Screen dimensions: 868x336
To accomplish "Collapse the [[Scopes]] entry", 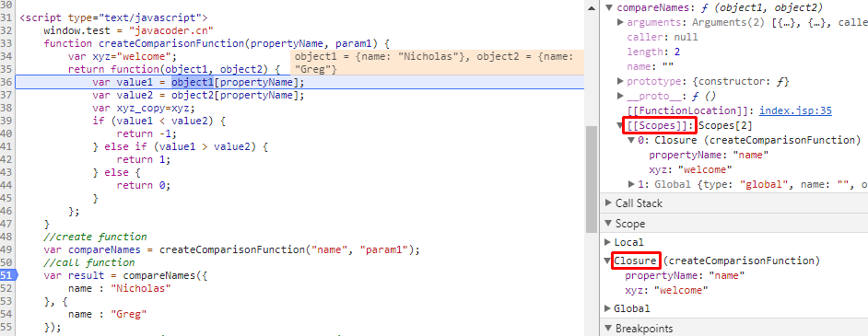I will [620, 125].
